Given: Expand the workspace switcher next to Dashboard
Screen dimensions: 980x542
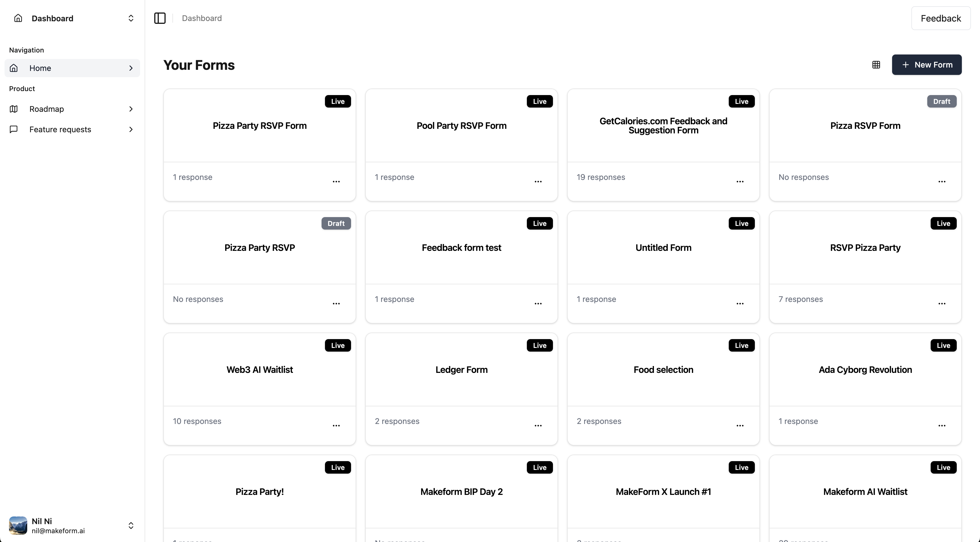Looking at the screenshot, I should point(131,18).
